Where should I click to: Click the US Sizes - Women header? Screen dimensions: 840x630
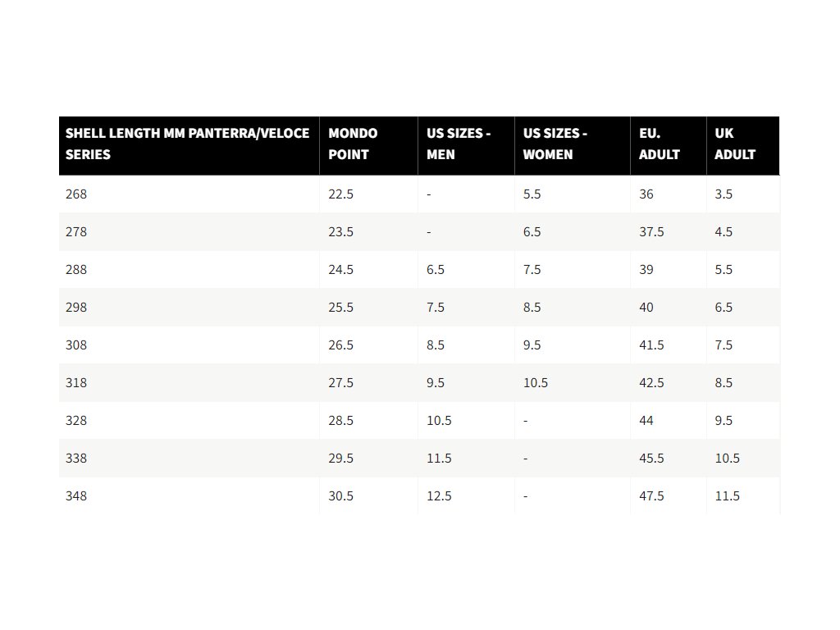click(x=555, y=144)
